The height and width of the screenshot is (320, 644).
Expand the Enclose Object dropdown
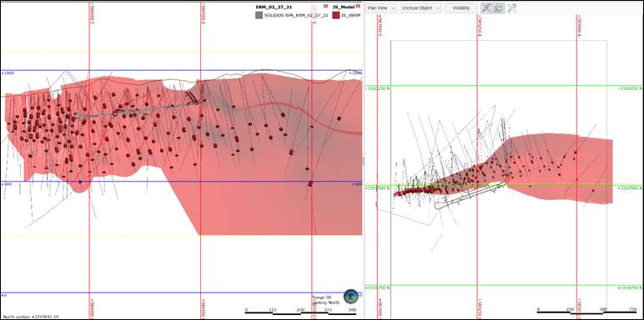(x=420, y=7)
